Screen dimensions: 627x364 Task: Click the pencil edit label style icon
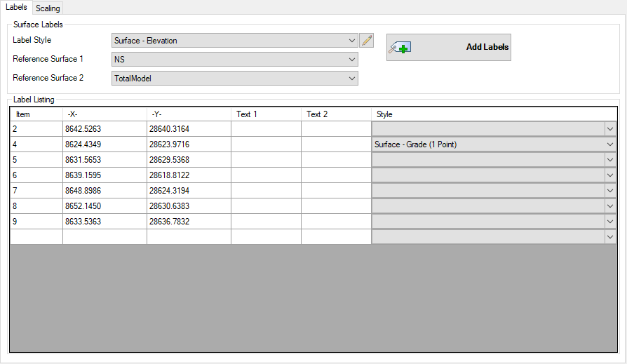click(366, 41)
